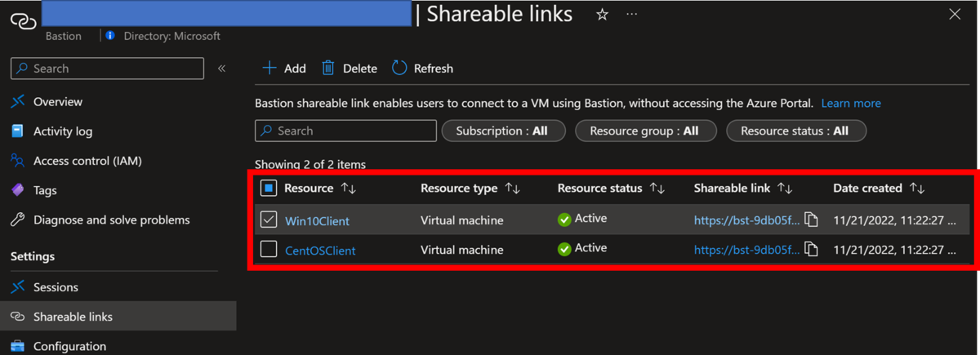Sort by Resource status column arrows

point(657,189)
